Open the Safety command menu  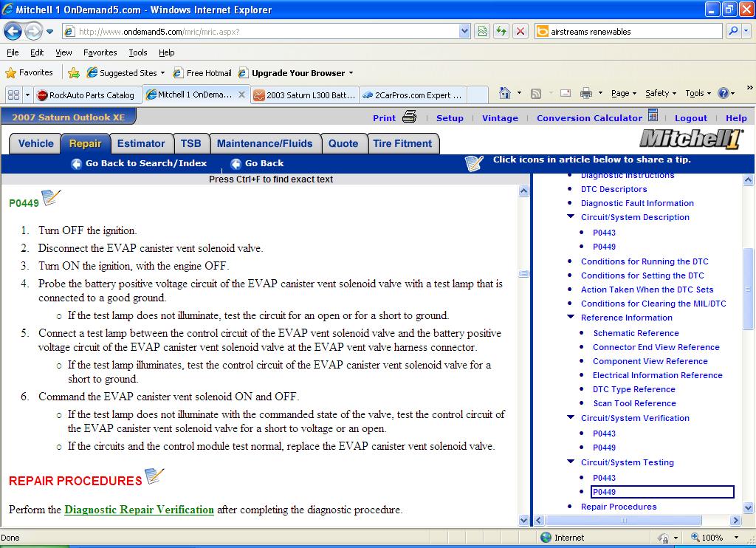[x=661, y=93]
